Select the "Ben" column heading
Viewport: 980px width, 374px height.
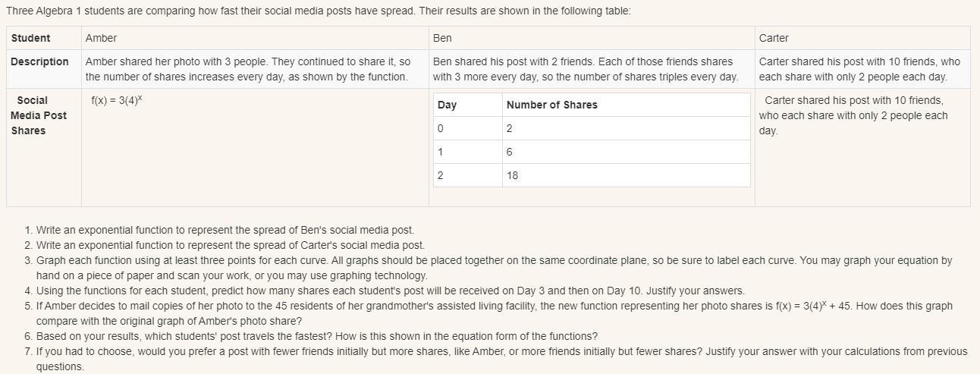[442, 38]
